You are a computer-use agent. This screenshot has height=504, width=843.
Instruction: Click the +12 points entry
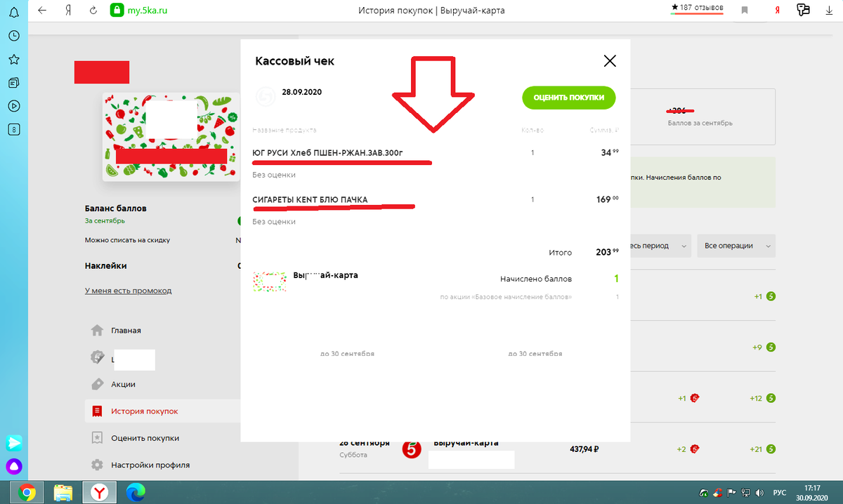(x=762, y=398)
